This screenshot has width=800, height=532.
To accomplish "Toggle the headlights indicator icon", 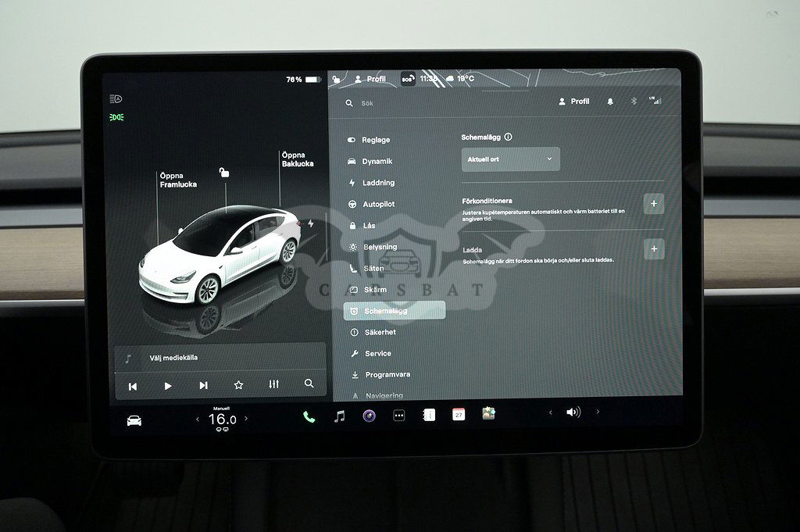I will pos(116,99).
